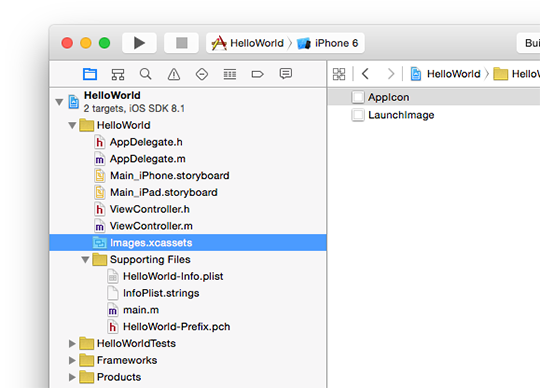Screen dimensions: 540x388
Task: Close the Xcode window
Action: coord(67,43)
